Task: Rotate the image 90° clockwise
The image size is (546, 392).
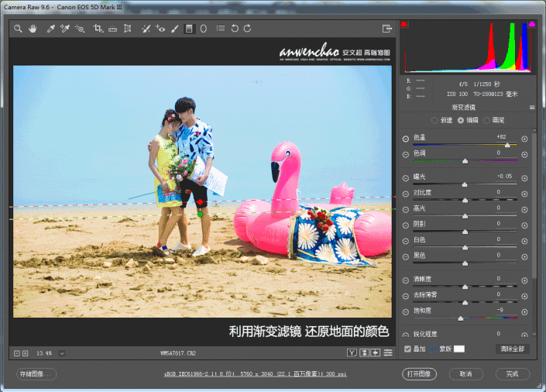Action: (247, 29)
